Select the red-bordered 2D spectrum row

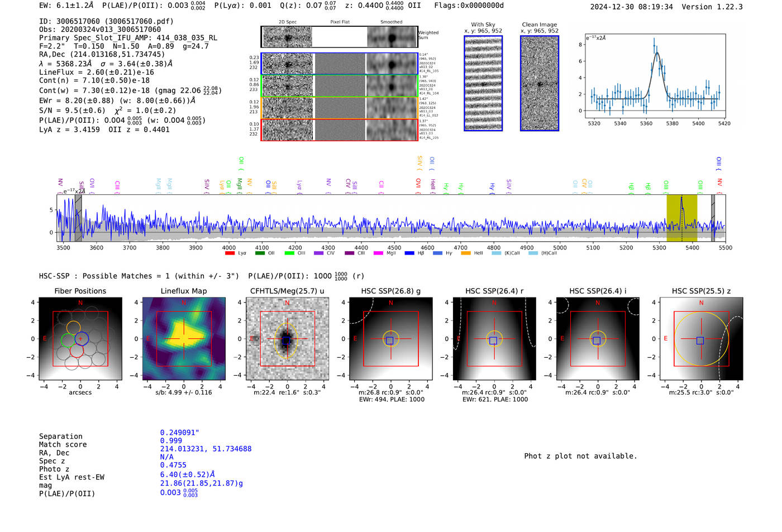pos(340,130)
